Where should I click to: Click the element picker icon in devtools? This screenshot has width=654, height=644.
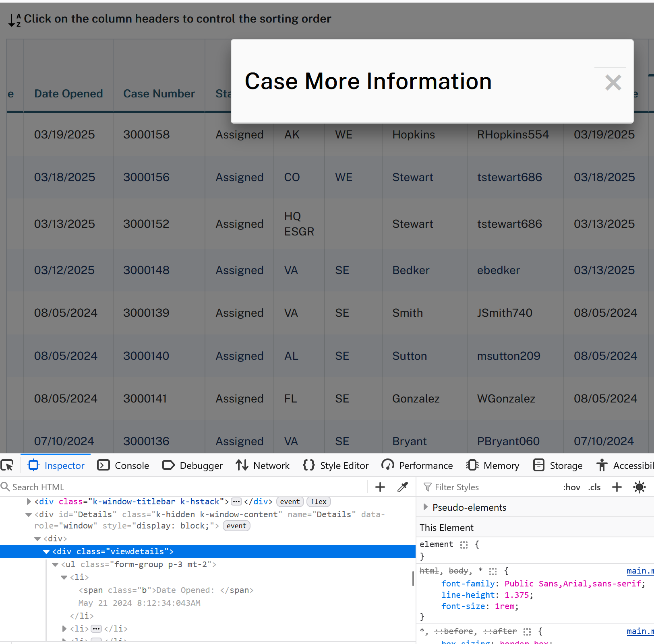tap(7, 465)
